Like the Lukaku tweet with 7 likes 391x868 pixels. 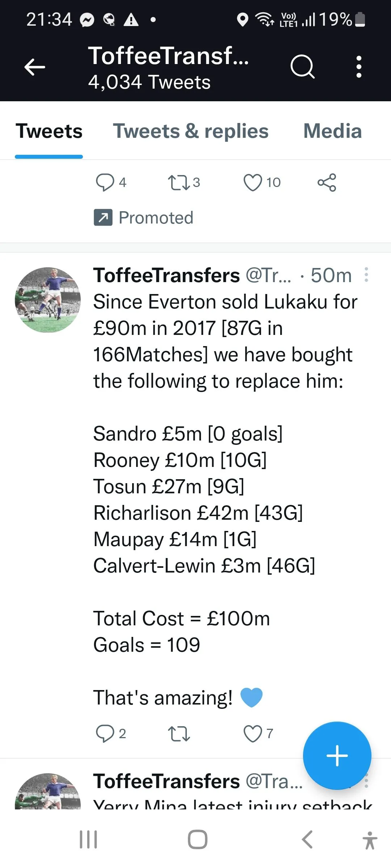click(253, 733)
